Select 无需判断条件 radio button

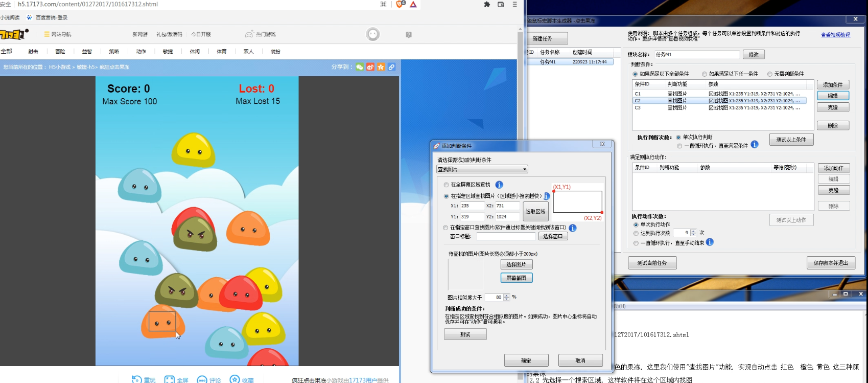pyautogui.click(x=770, y=74)
